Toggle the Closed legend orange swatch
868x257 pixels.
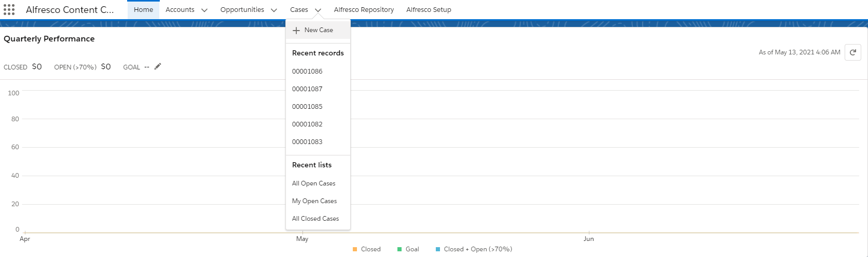(355, 249)
